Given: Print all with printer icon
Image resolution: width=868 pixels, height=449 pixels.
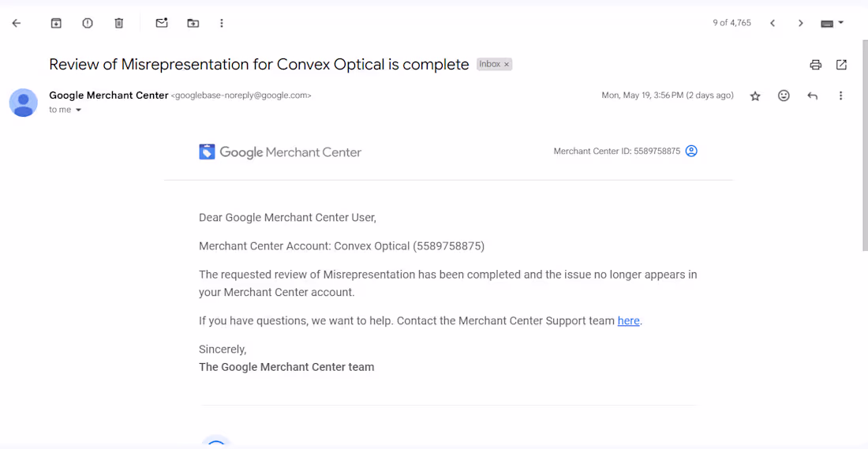Looking at the screenshot, I should (x=815, y=65).
